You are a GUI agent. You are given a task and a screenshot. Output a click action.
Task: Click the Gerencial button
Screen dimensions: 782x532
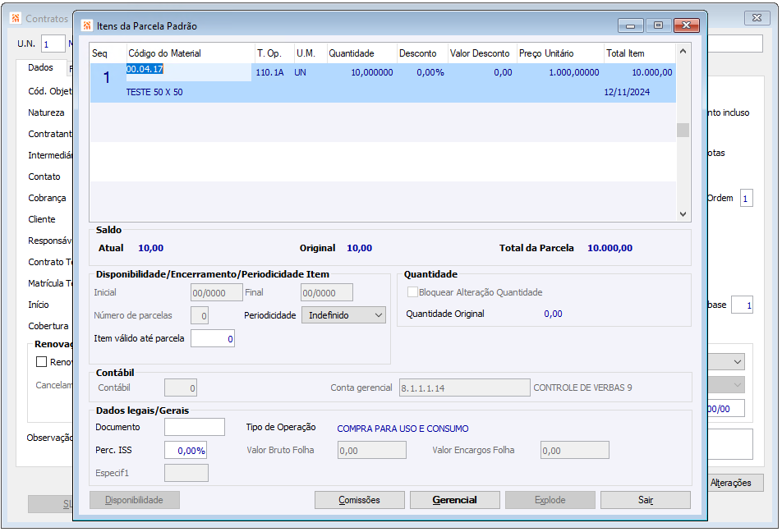point(455,500)
